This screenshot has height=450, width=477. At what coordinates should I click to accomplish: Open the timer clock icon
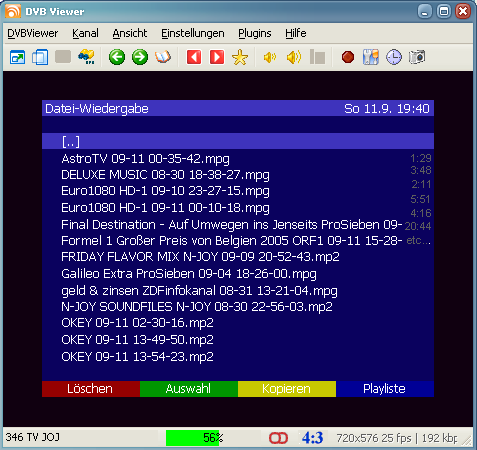394,57
